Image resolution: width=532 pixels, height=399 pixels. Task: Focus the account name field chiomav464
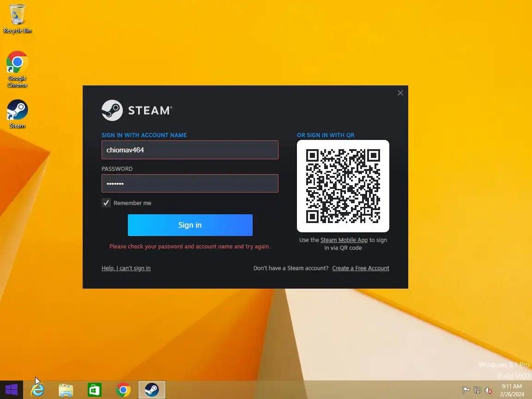coord(190,150)
